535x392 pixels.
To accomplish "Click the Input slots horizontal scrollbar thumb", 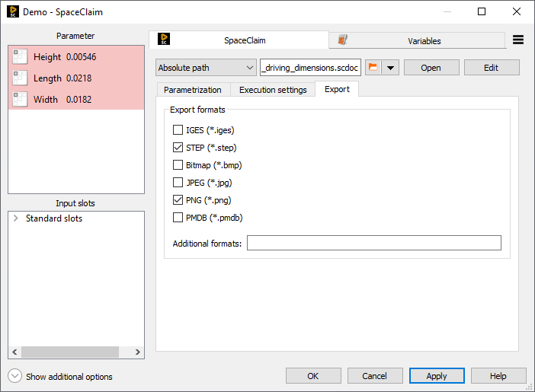I will [x=70, y=352].
